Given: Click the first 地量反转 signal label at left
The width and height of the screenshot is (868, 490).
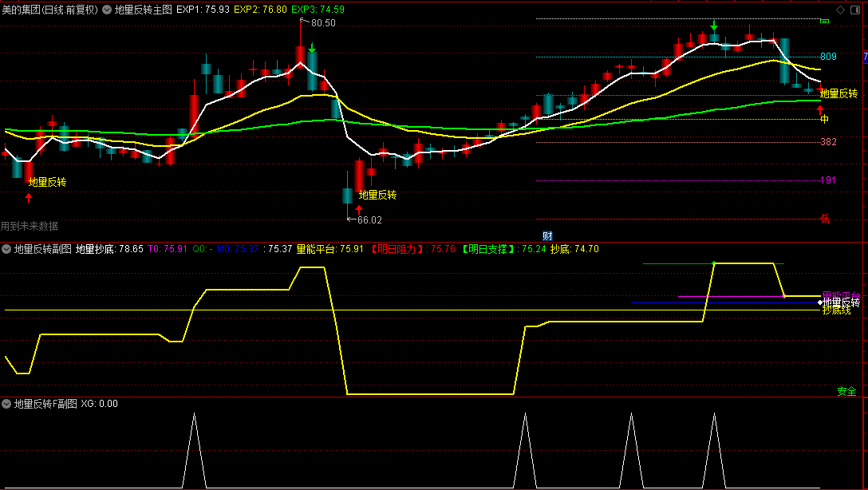Looking at the screenshot, I should pos(48,182).
